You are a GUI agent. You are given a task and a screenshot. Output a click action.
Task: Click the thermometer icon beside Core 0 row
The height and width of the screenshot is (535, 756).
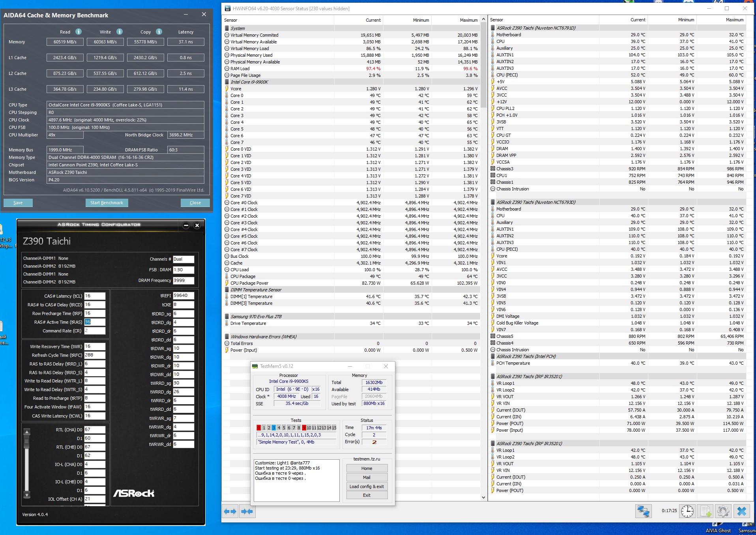(x=227, y=95)
